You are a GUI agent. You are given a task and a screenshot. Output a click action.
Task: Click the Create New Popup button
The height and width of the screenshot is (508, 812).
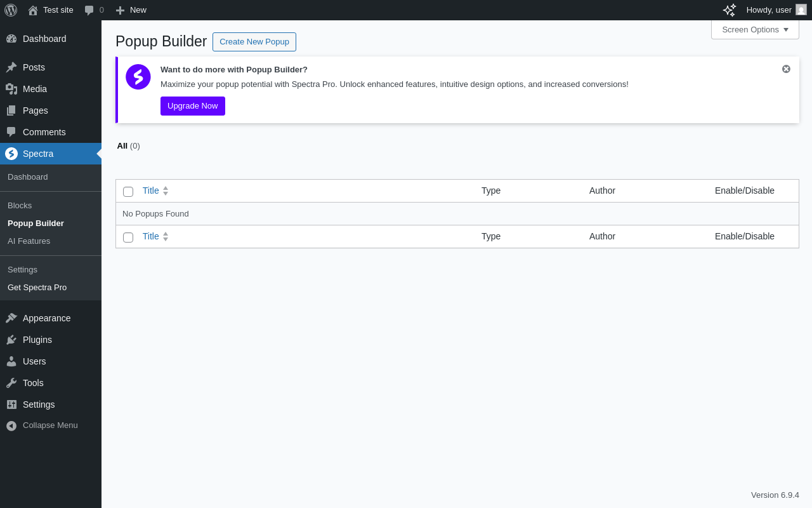tap(254, 42)
